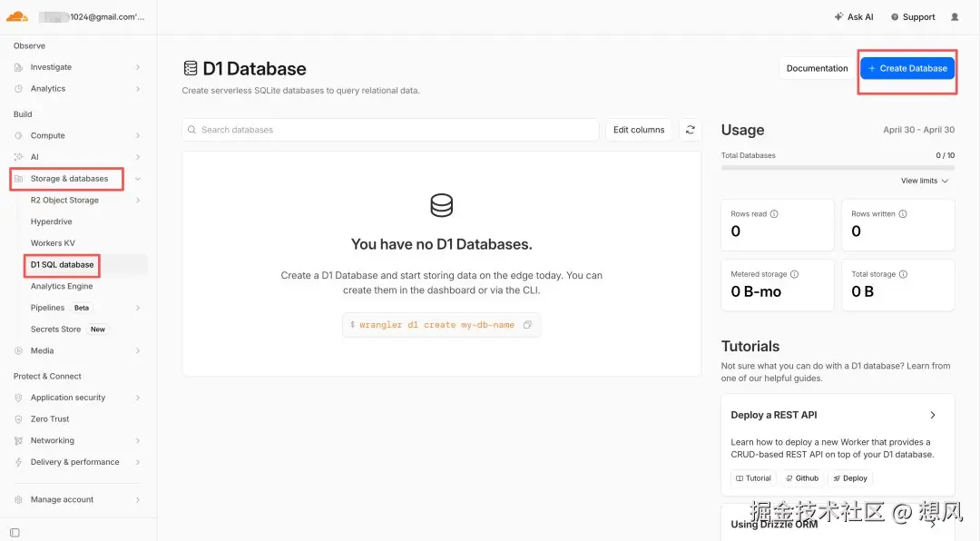The width and height of the screenshot is (980, 541).
Task: Expand the R2 Object Storage chevron
Action: [138, 200]
